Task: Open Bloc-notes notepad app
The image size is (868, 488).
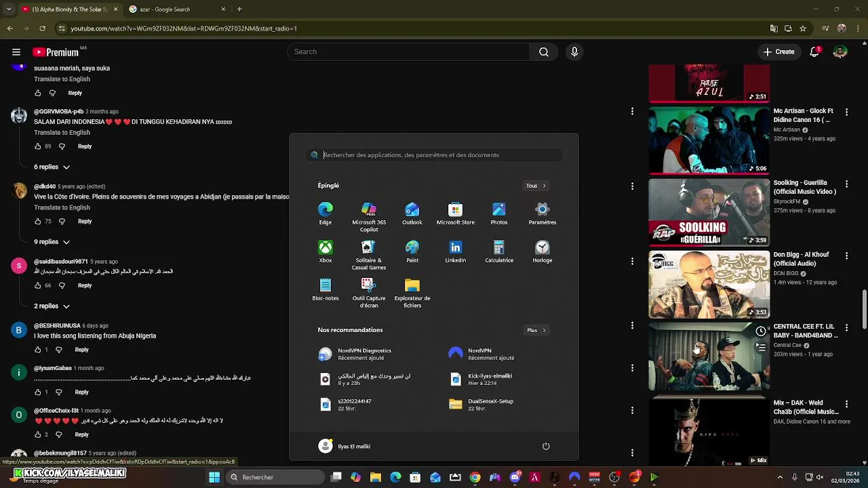Action: coord(325,289)
